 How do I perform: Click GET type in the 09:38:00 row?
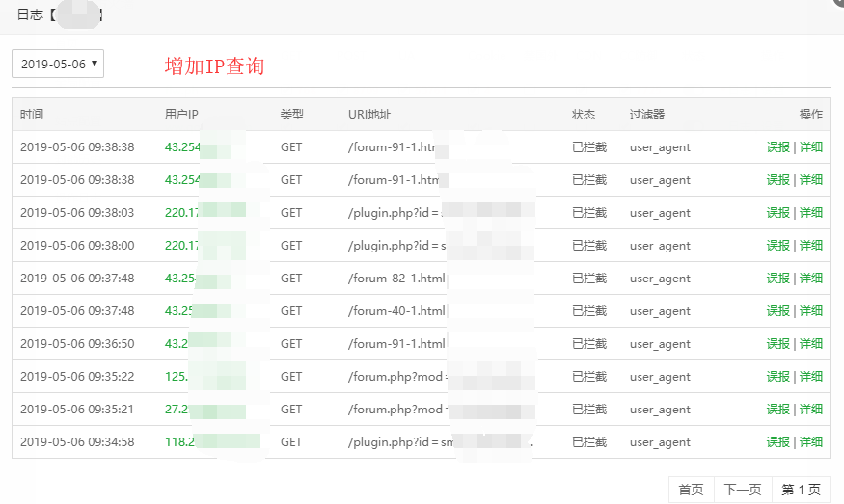[x=291, y=246]
